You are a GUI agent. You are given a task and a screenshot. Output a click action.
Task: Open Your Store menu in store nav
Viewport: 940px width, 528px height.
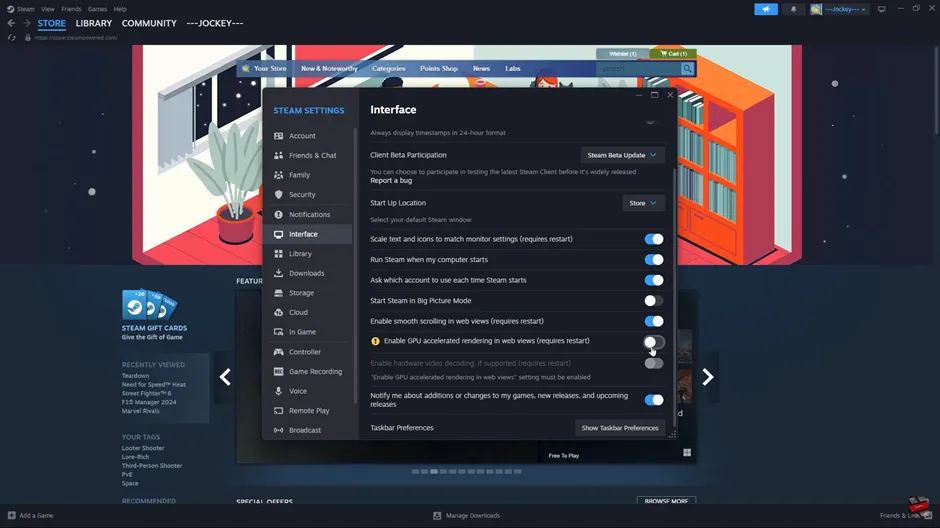(x=270, y=69)
